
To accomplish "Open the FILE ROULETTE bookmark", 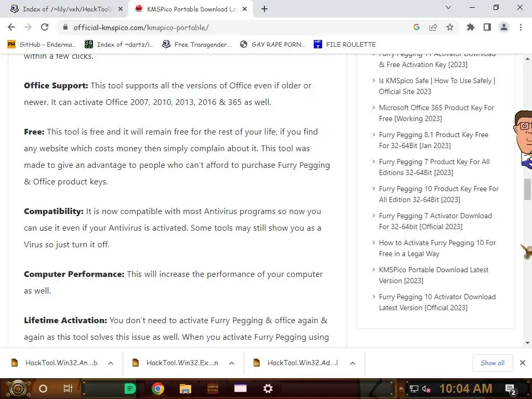I will tap(345, 45).
